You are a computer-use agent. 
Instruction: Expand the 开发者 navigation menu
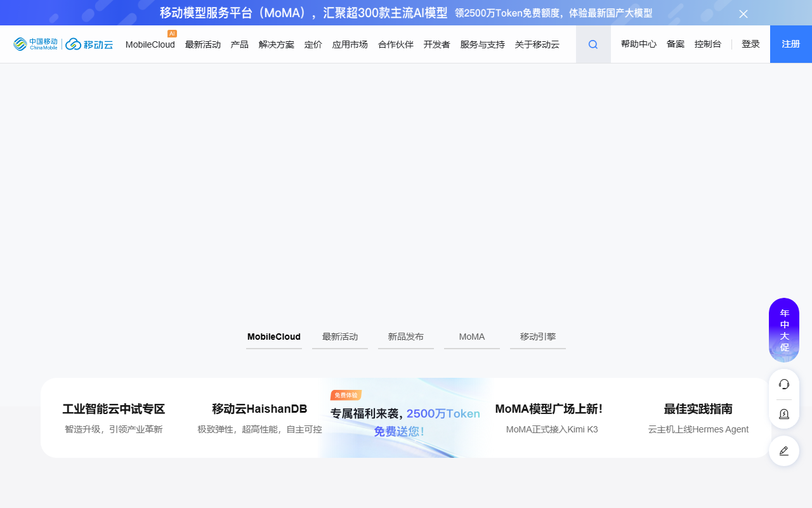point(437,44)
